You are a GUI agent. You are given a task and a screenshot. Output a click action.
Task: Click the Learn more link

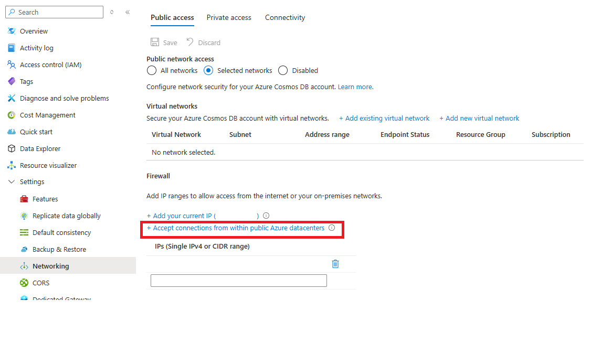355,87
